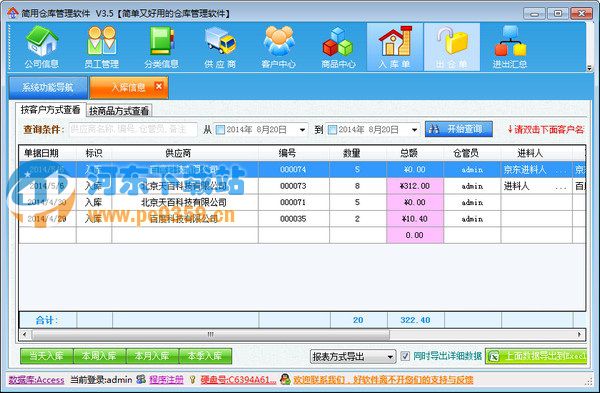This screenshot has height=393, width=600.
Task: Filter by 当天入库 button
Action: click(x=47, y=356)
